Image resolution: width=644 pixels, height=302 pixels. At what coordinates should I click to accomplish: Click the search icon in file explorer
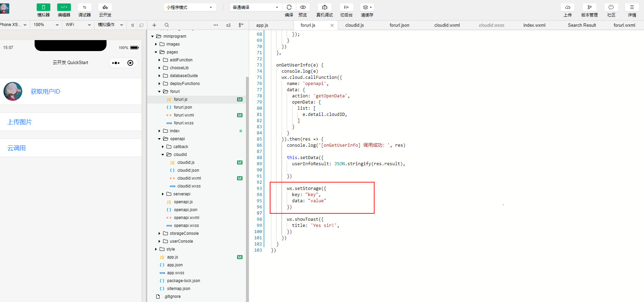click(167, 25)
